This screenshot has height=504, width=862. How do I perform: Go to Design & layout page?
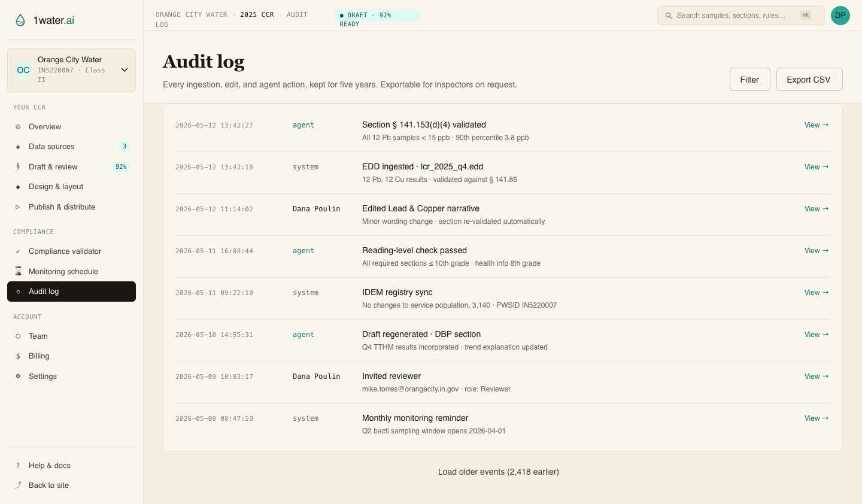point(56,187)
